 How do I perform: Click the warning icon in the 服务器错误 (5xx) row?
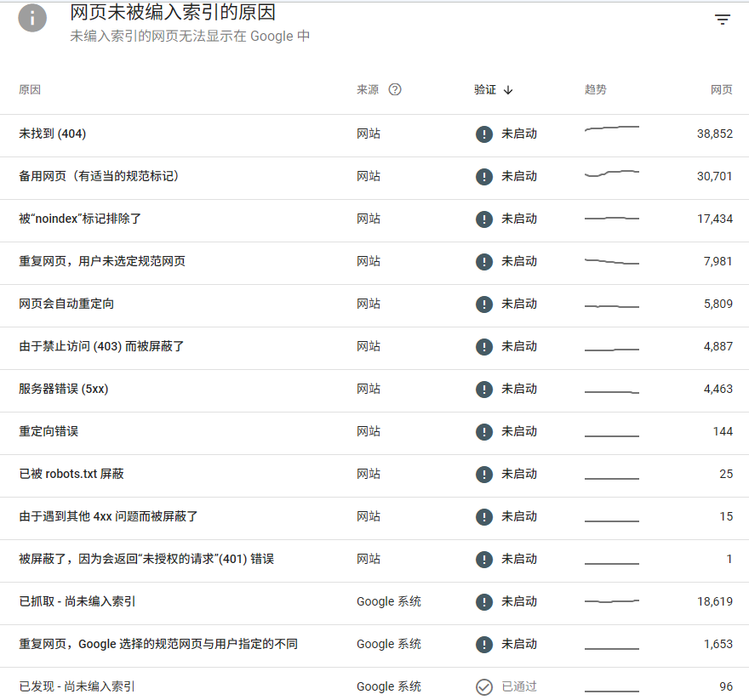(x=484, y=390)
